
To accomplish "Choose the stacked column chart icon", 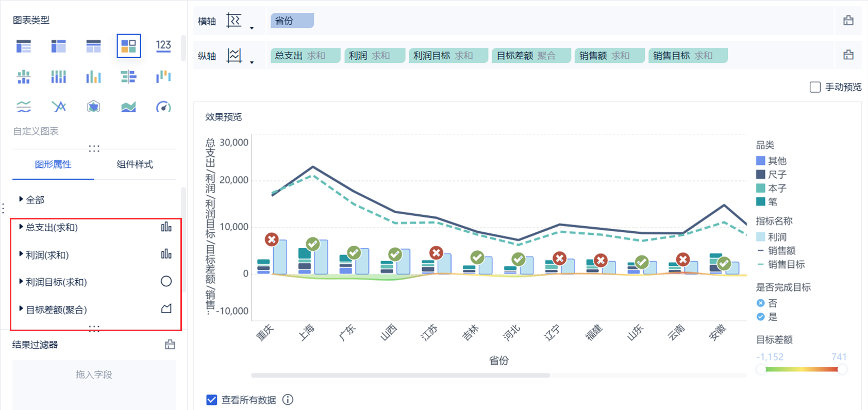I will click(58, 77).
